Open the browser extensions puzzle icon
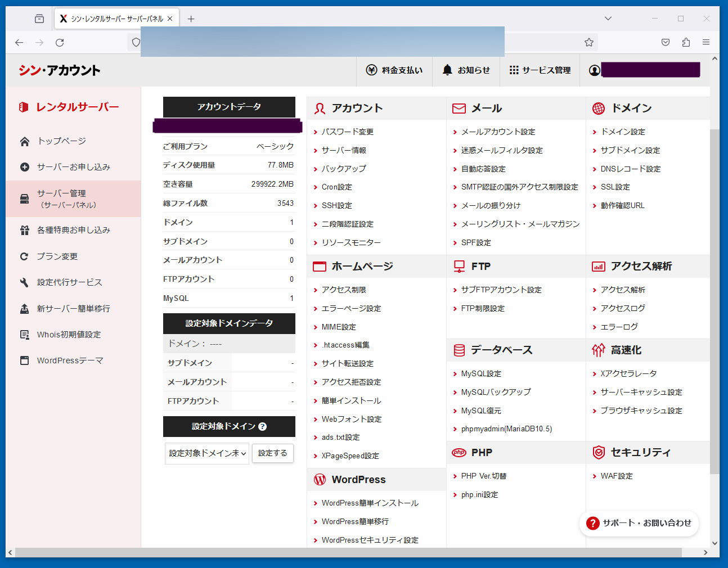 [686, 42]
